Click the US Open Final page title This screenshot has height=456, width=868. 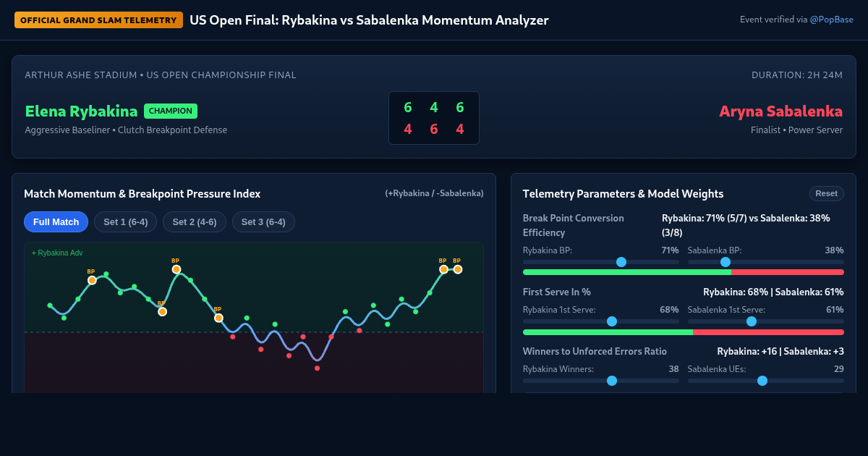pyautogui.click(x=369, y=20)
